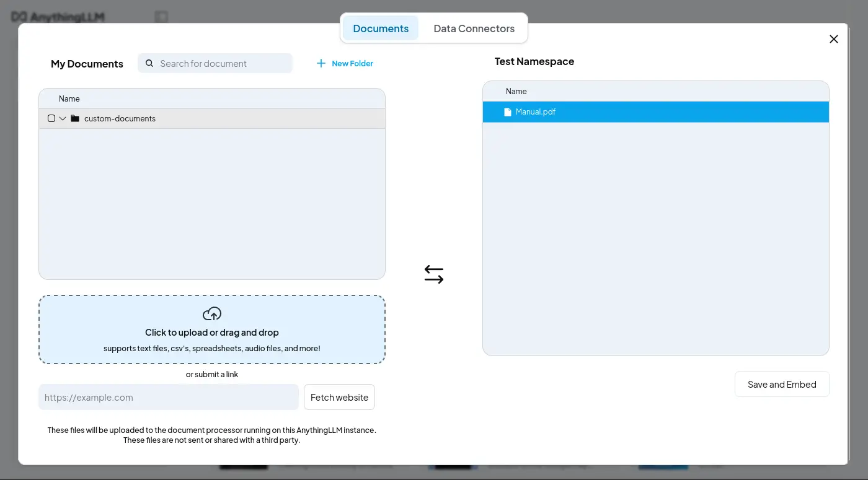Select the Manual.pdf file name
The image size is (868, 480).
pyautogui.click(x=536, y=112)
